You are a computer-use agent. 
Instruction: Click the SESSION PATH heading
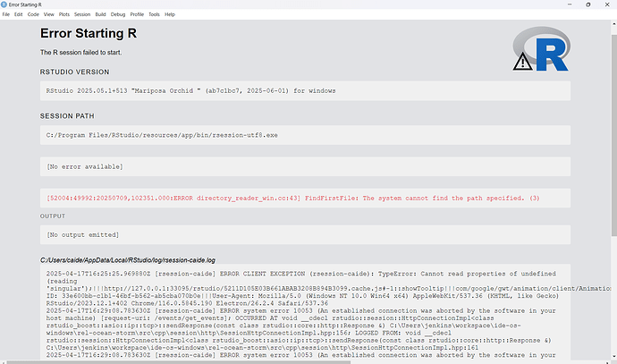[67, 116]
